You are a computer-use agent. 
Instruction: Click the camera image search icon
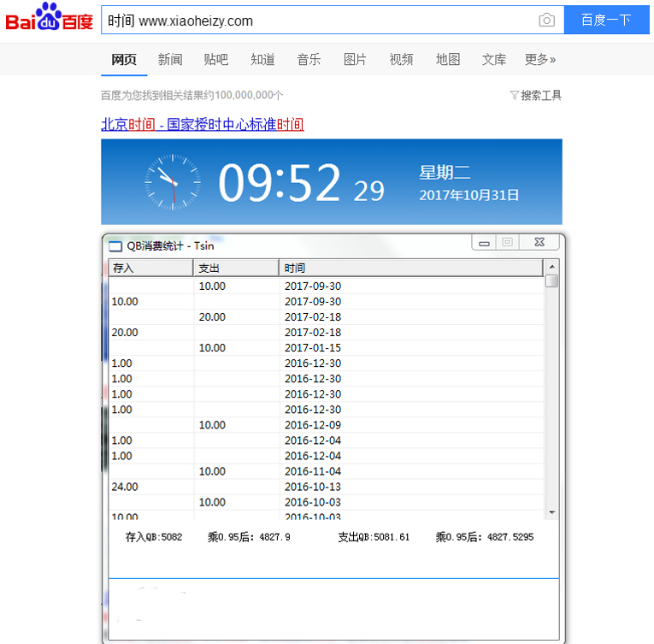pyautogui.click(x=546, y=21)
